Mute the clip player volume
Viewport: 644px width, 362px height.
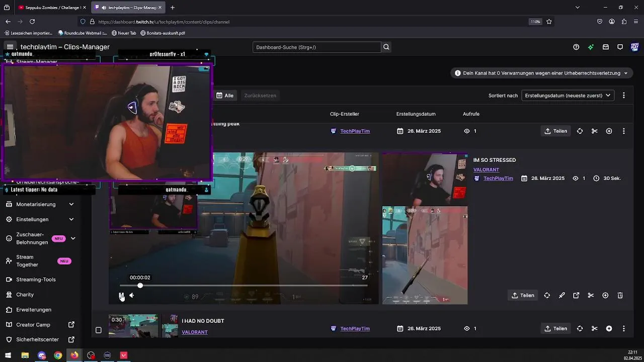pos(132,296)
